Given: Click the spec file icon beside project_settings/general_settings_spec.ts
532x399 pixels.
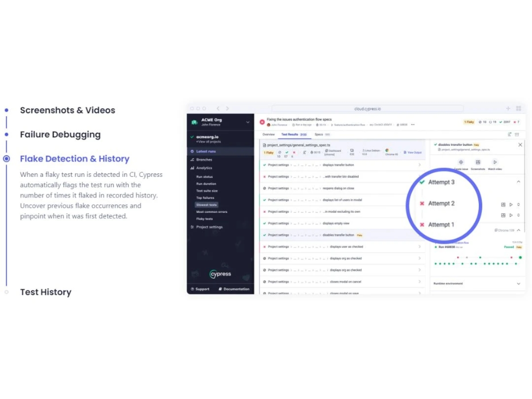Looking at the screenshot, I should (265, 145).
